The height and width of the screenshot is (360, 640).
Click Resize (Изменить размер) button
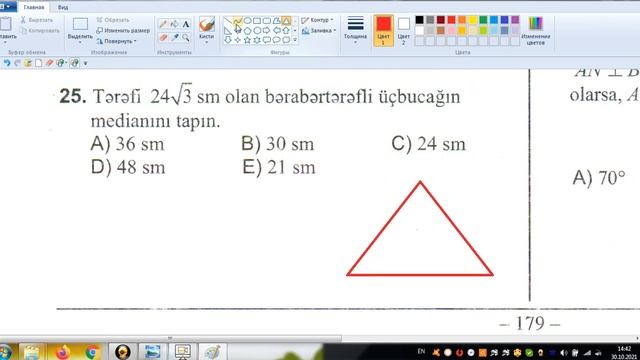click(123, 31)
